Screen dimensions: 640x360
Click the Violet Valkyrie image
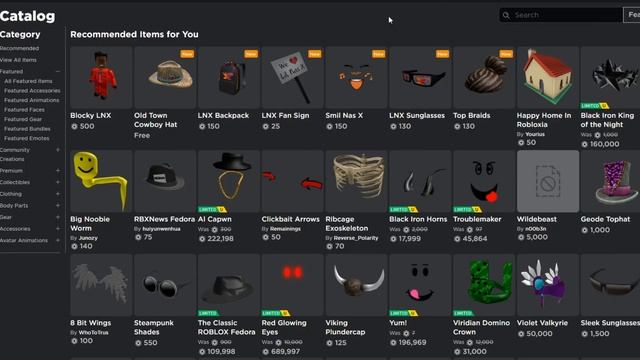tap(548, 285)
